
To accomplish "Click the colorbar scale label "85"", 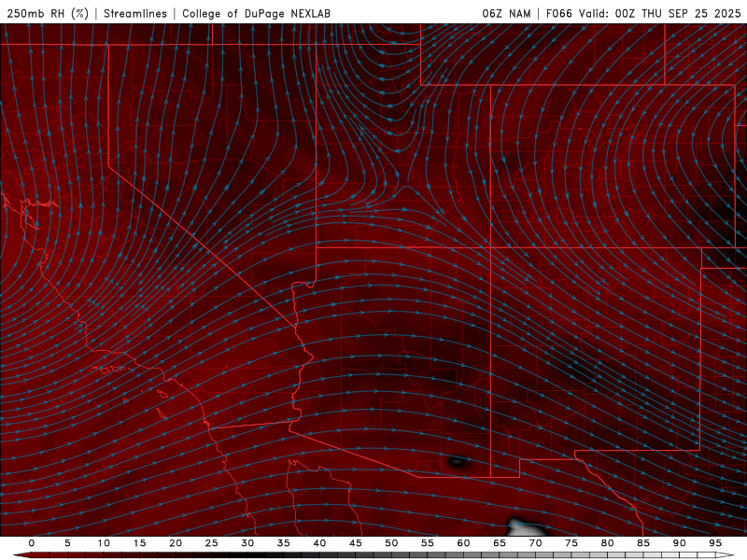I will (x=643, y=543).
